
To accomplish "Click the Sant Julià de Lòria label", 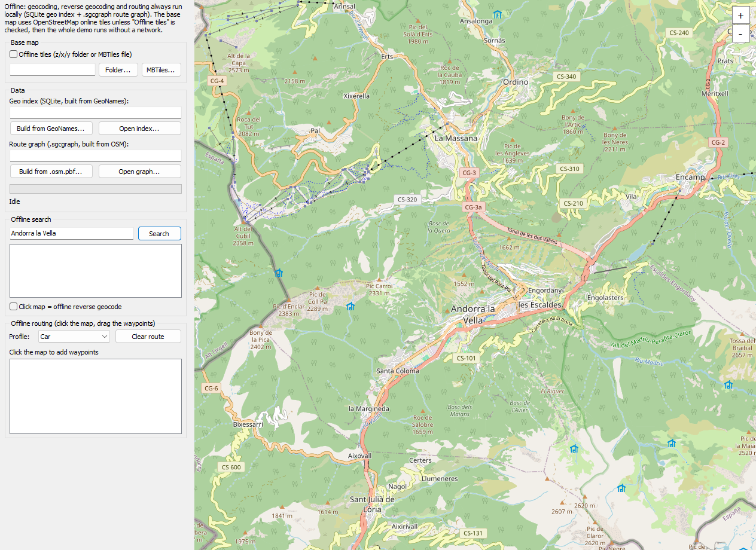I will tap(372, 505).
